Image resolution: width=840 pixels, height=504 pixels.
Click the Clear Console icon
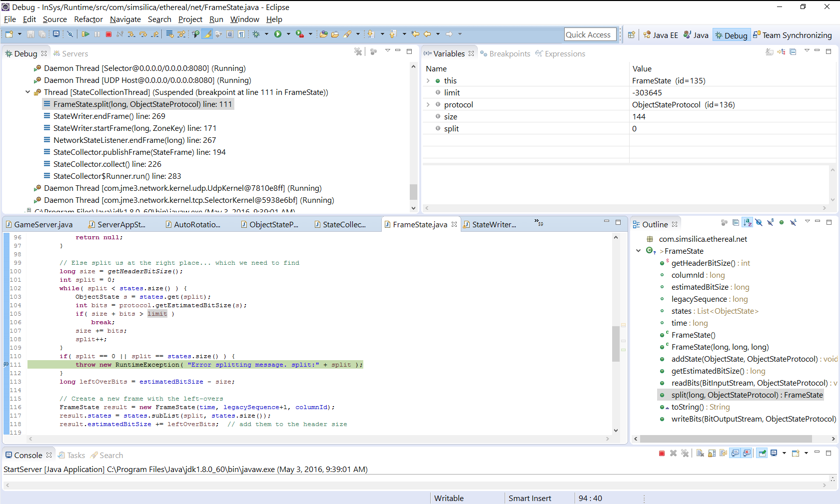(700, 453)
